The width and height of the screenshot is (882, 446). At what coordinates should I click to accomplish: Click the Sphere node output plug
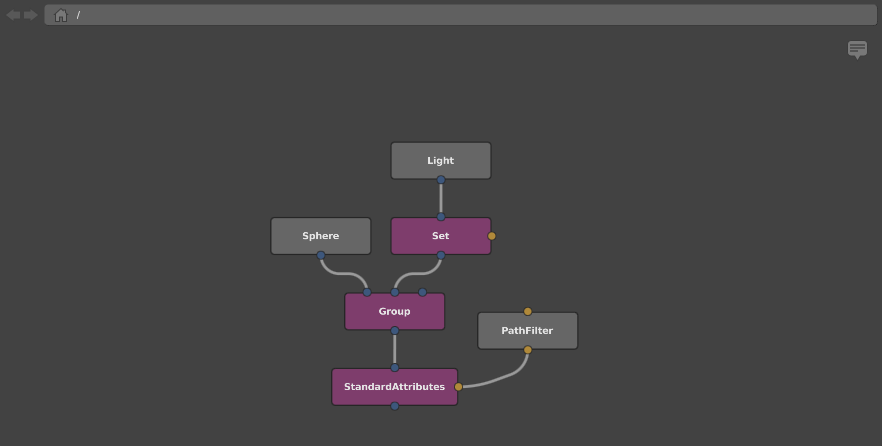[x=321, y=255]
